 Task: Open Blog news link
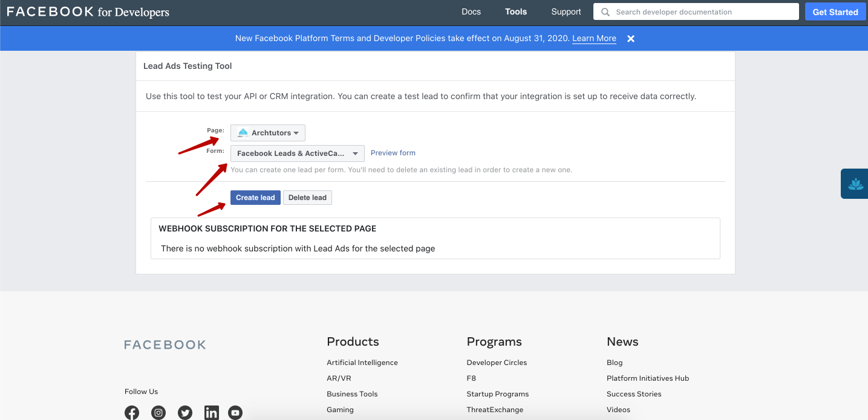click(x=615, y=363)
